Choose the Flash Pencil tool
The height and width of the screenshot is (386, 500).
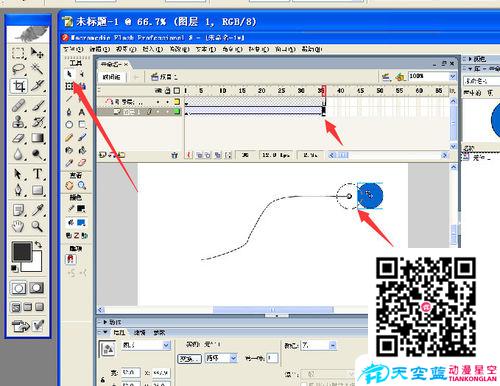pos(69,137)
